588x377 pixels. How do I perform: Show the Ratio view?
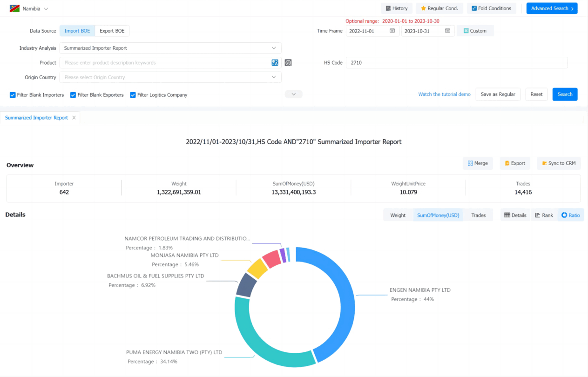point(570,215)
